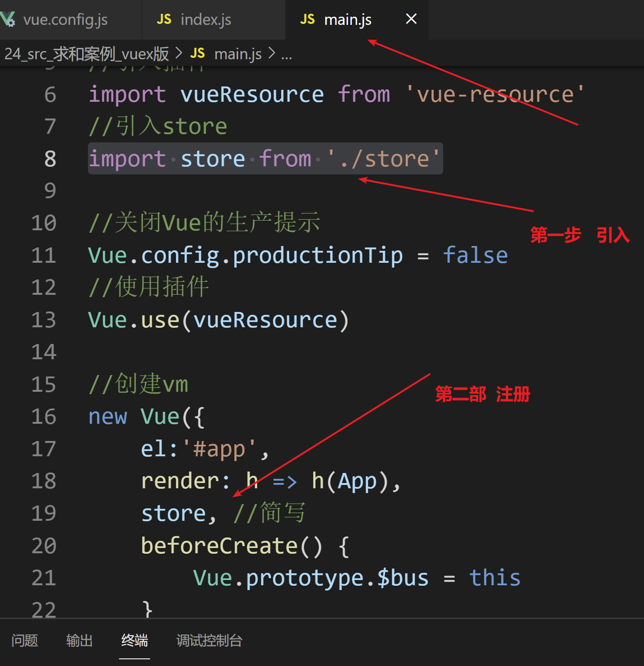Screen dimensions: 644x666
Task: Click '$bus' on line 21
Action: click(403, 578)
